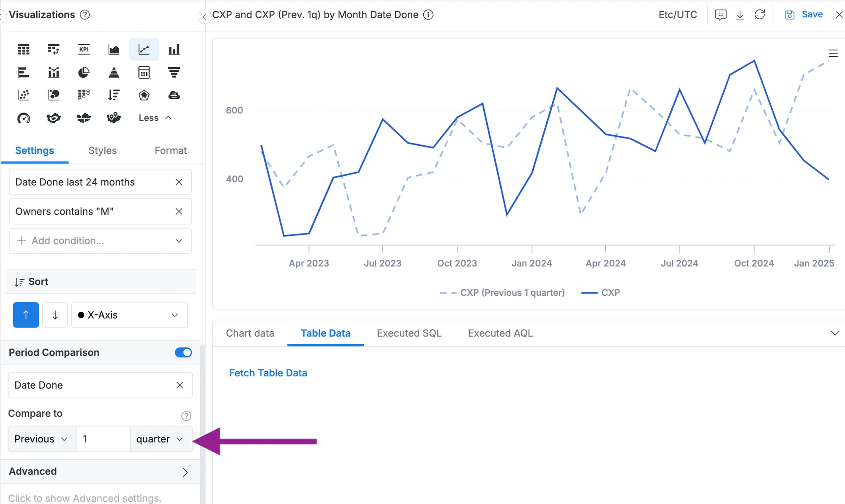This screenshot has width=845, height=504.
Task: Switch to Styles tab
Action: click(102, 150)
